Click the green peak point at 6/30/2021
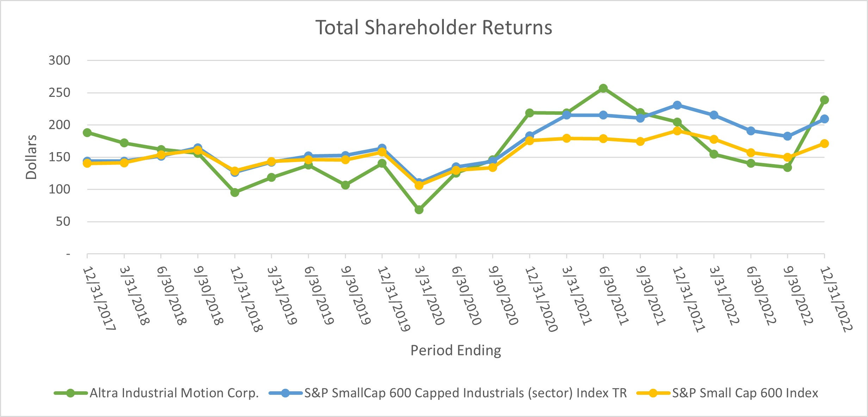Viewport: 868px width, 417px height. (x=603, y=88)
